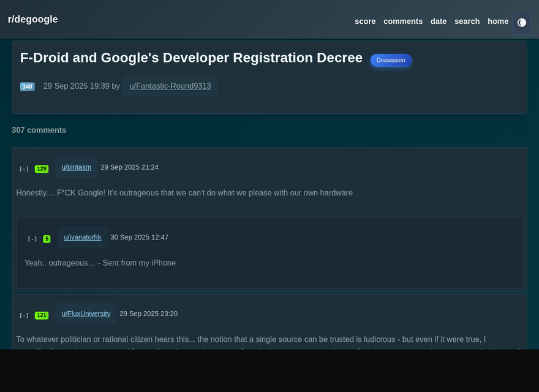Open the search page from the navigation

coord(467,21)
